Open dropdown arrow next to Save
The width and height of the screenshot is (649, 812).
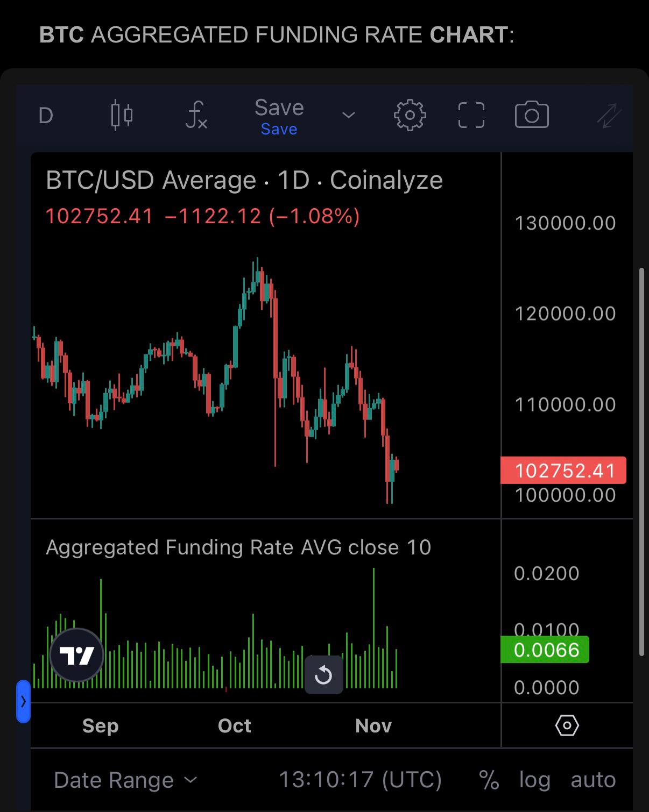(x=349, y=115)
